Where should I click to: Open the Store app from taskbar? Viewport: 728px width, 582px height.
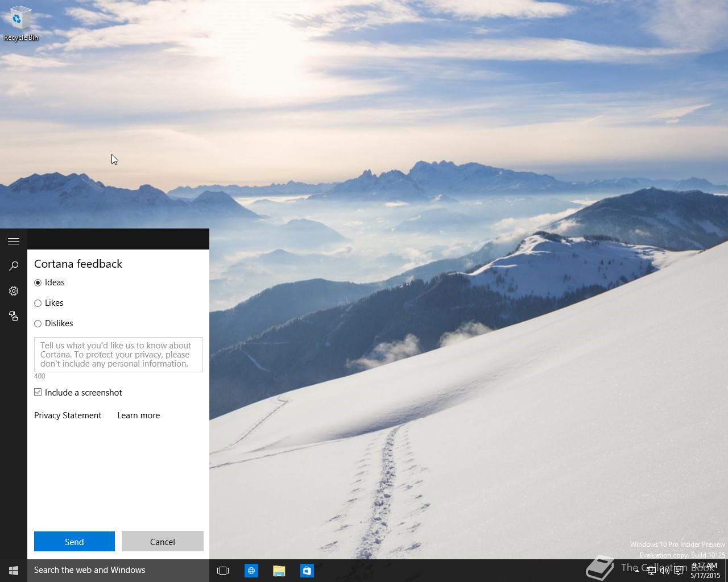307,570
